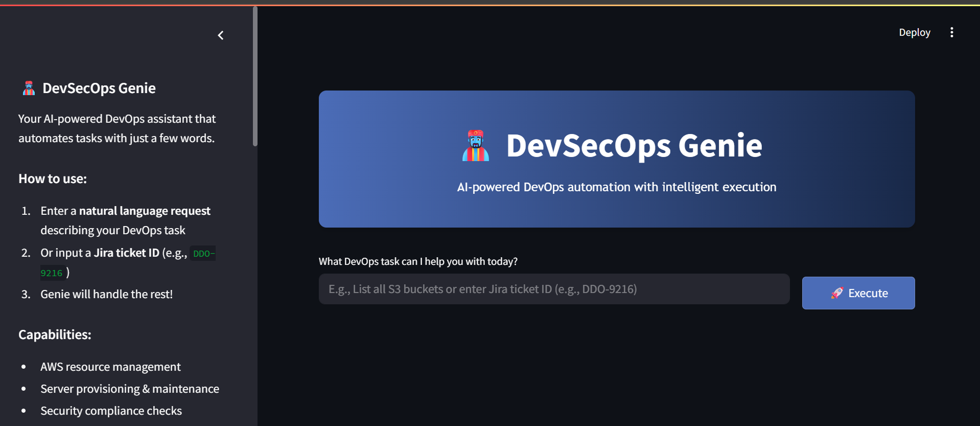
Task: Click the genie icon in the banner
Action: pos(476,146)
